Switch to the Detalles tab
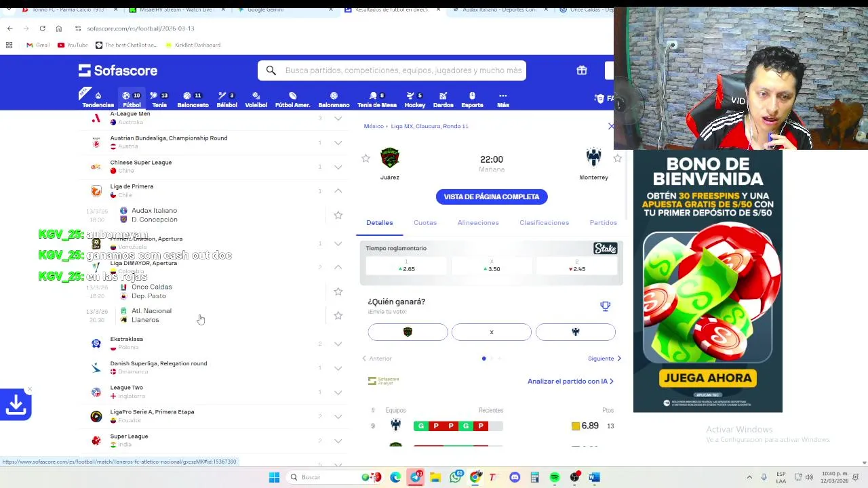The height and width of the screenshot is (488, 868). (x=379, y=223)
